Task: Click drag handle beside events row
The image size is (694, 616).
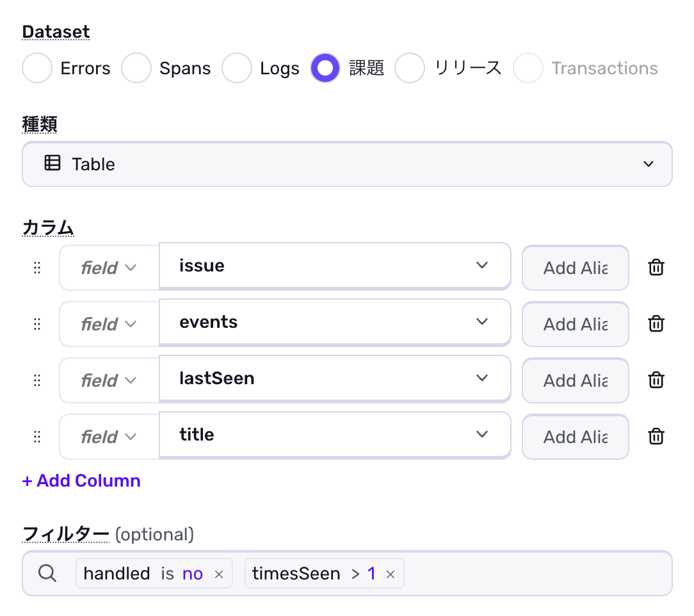Action: (37, 324)
